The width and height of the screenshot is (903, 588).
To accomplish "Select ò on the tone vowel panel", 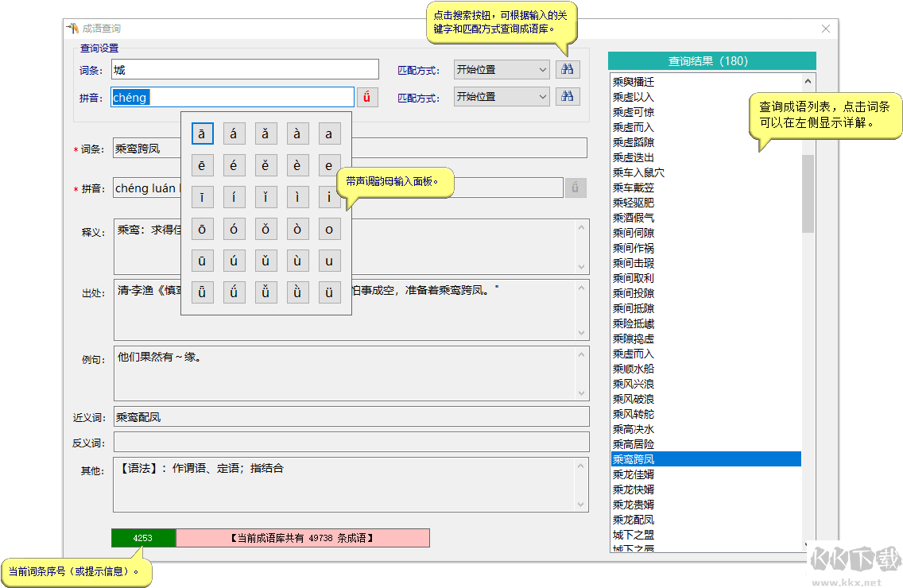I will 297,228.
